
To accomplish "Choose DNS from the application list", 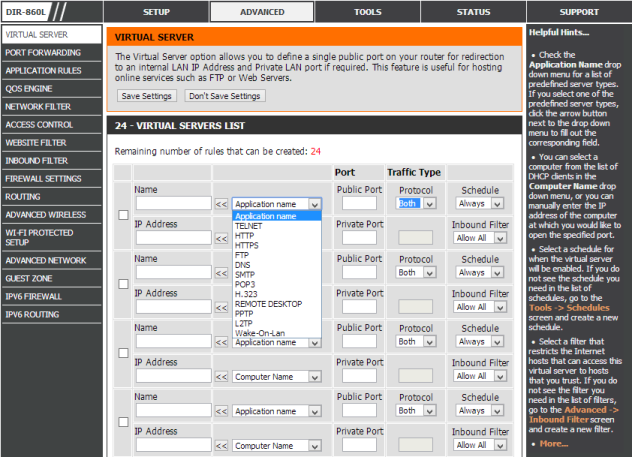I will coord(276,265).
